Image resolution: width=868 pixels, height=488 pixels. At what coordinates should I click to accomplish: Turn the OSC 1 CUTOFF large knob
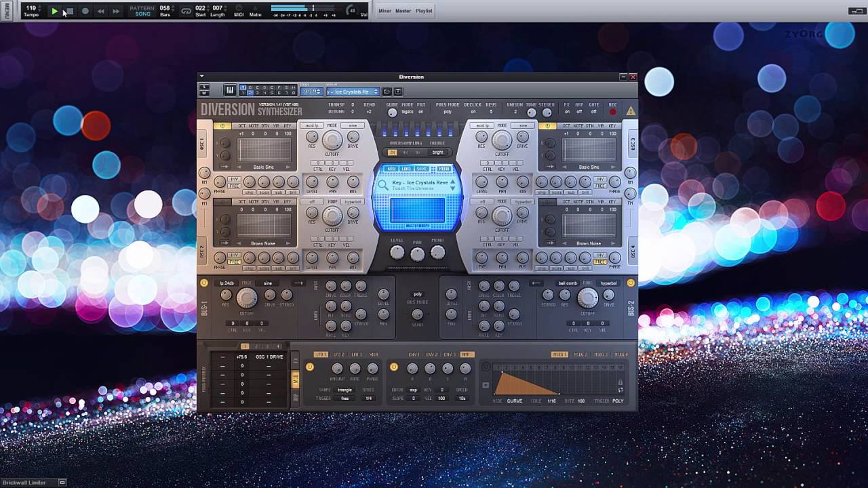(x=332, y=140)
